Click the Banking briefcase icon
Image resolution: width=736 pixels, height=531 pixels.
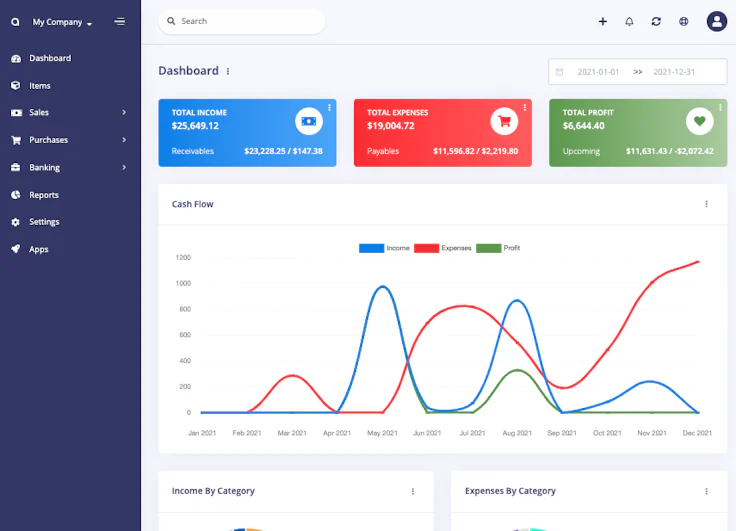point(16,167)
